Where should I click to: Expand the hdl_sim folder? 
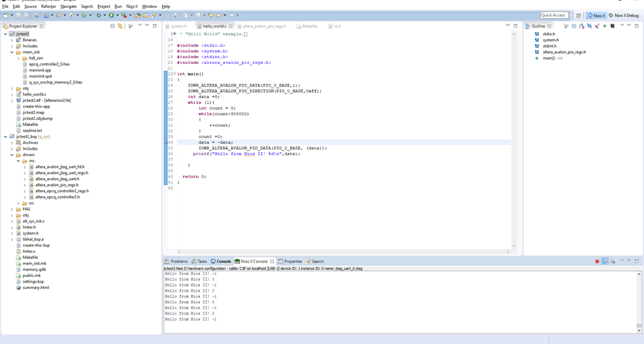(x=18, y=58)
